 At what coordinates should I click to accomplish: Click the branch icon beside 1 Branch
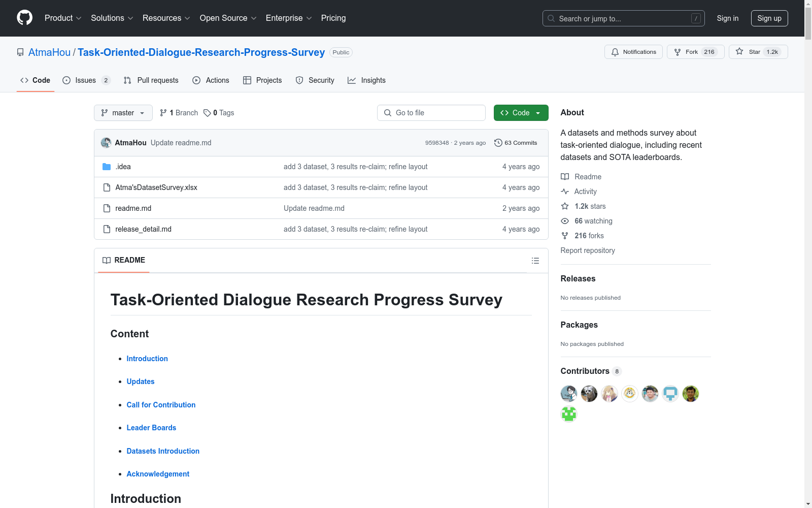[x=163, y=113]
